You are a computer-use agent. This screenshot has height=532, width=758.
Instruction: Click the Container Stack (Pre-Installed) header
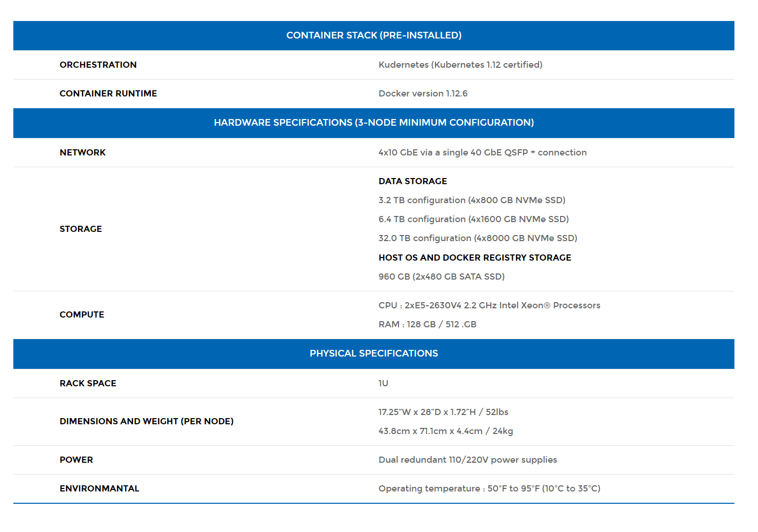(x=373, y=35)
